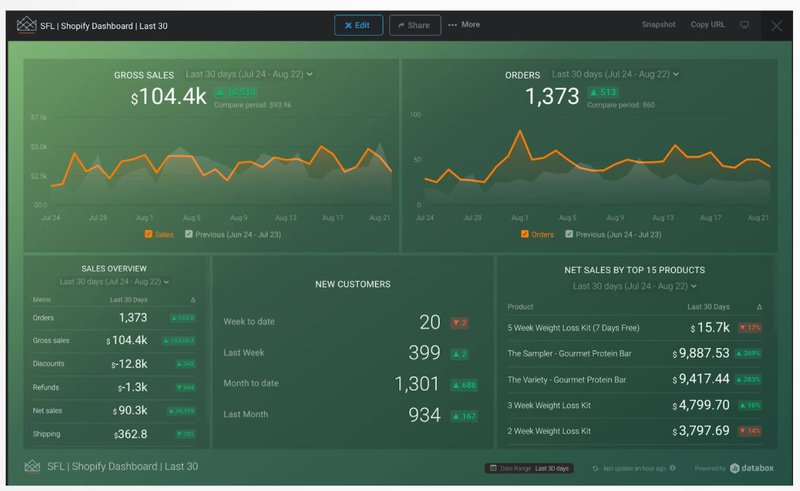Take a dashboard Snapshot

coord(658,24)
